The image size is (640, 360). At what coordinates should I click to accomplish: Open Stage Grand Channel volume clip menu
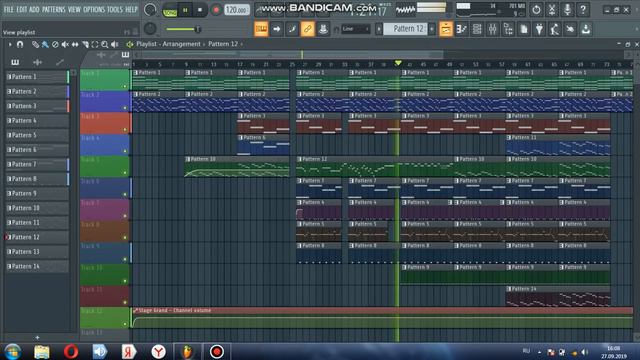(x=136, y=311)
